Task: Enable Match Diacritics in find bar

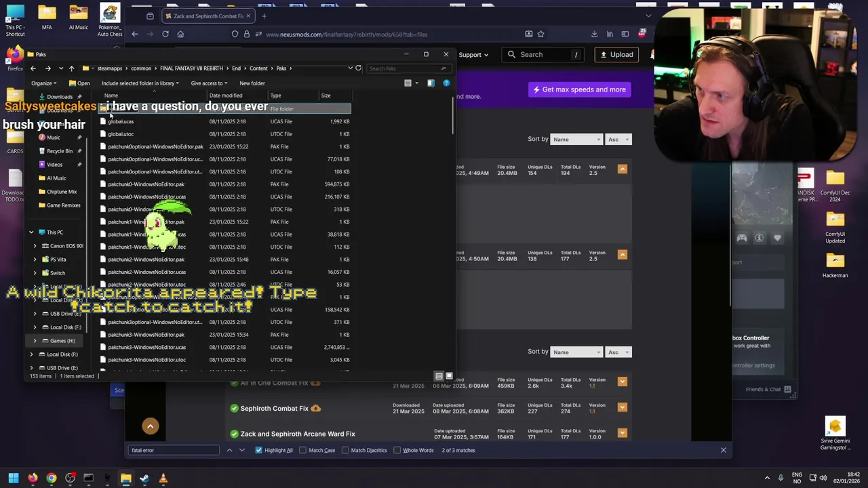Action: [x=345, y=450]
